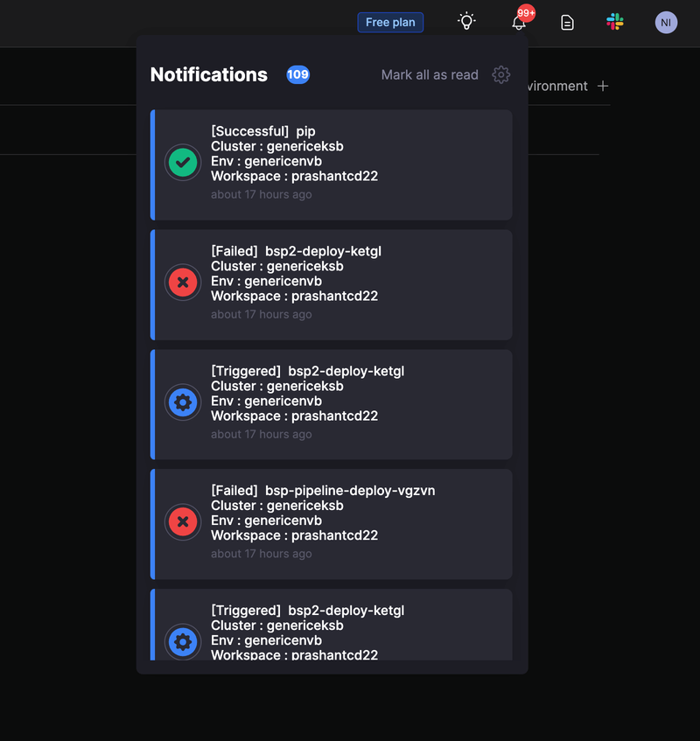Screen dimensions: 700x741
Task: Select the environment tab label
Action: point(558,86)
